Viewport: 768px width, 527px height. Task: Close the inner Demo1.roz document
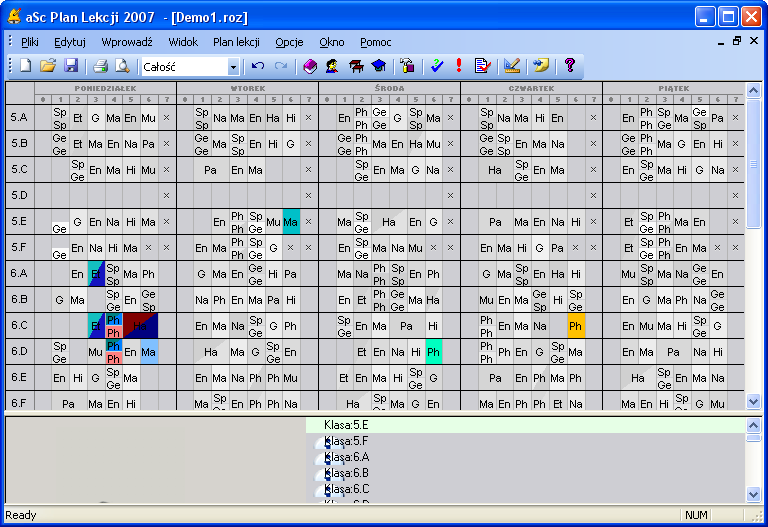pos(754,41)
